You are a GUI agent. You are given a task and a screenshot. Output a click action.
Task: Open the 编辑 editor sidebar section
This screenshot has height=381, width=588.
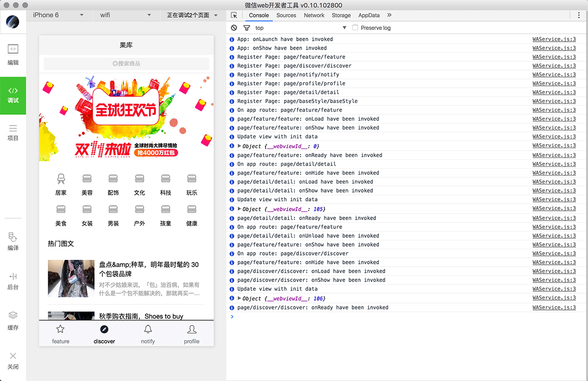pyautogui.click(x=13, y=55)
